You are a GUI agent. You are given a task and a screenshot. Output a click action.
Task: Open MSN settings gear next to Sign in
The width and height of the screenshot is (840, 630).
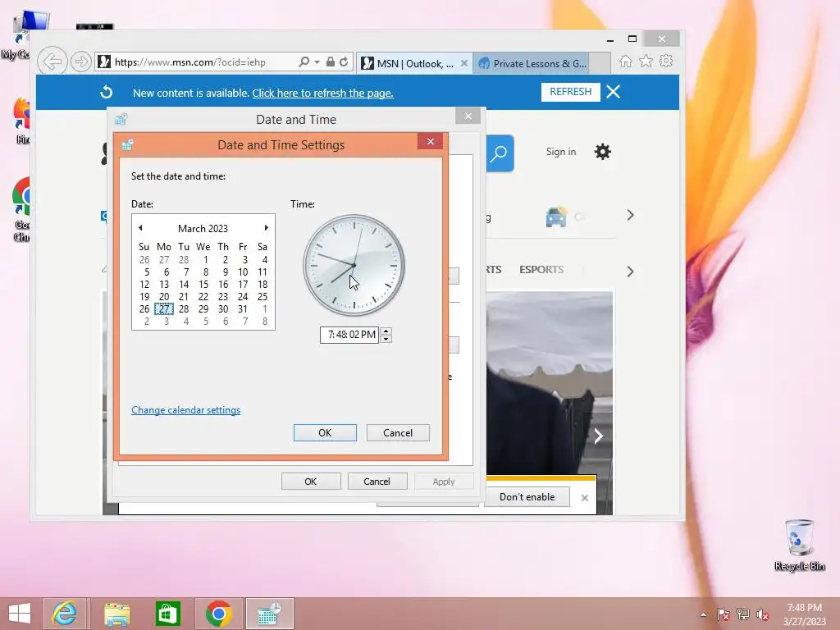click(602, 152)
